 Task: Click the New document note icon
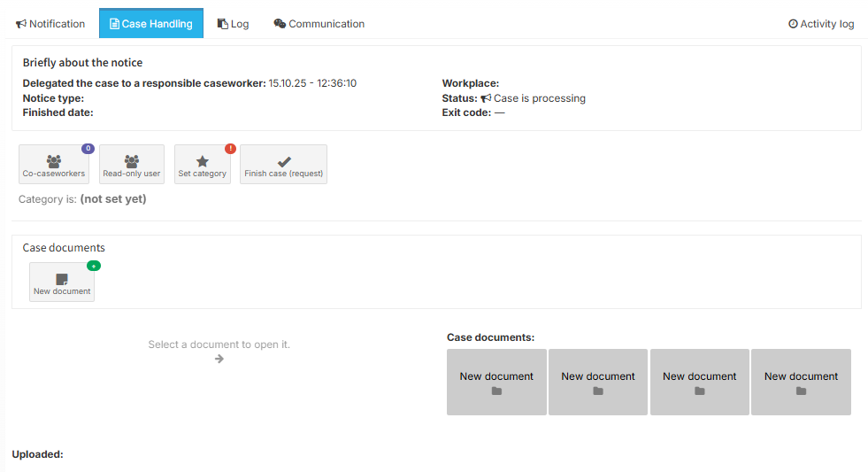coord(62,279)
